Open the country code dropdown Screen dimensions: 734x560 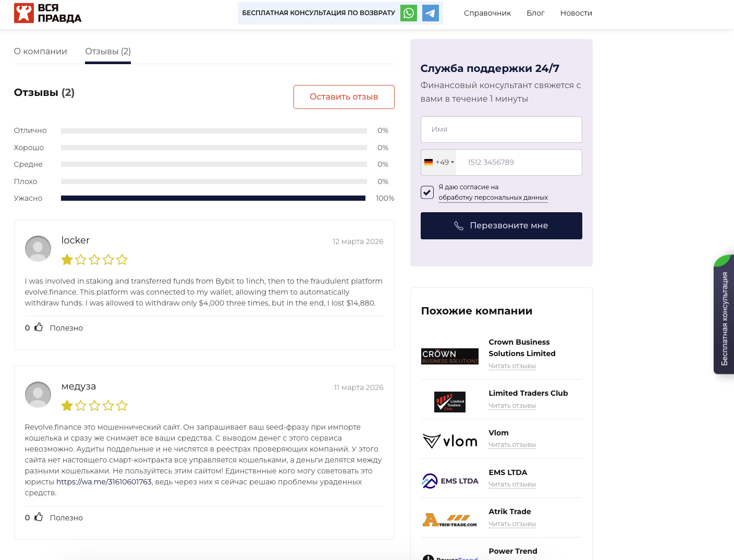pos(438,162)
